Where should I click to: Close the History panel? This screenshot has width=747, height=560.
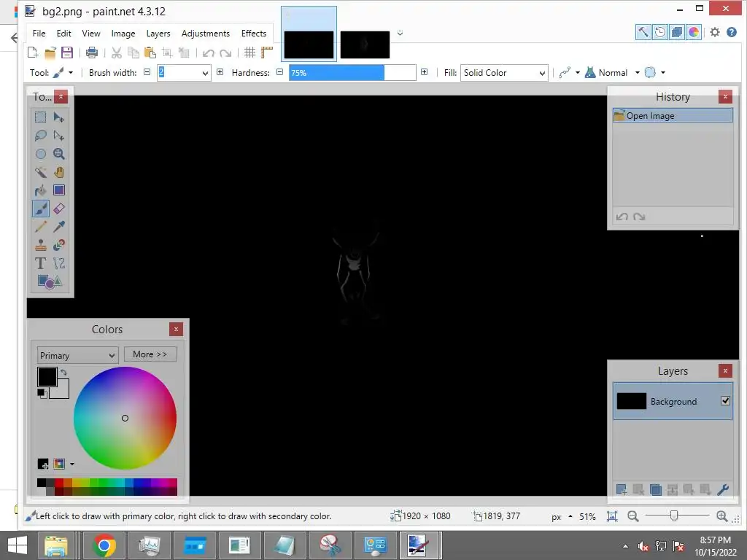725,97
